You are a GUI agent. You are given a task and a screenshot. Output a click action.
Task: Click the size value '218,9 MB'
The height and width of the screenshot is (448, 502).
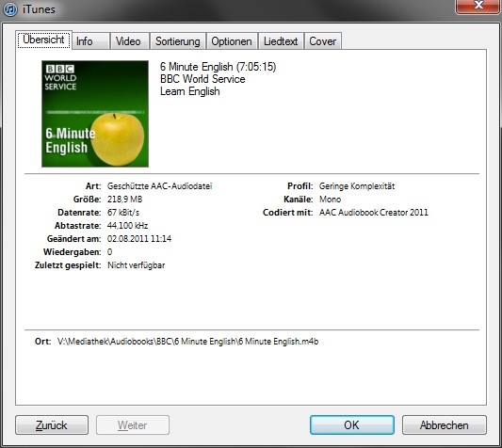pos(125,199)
